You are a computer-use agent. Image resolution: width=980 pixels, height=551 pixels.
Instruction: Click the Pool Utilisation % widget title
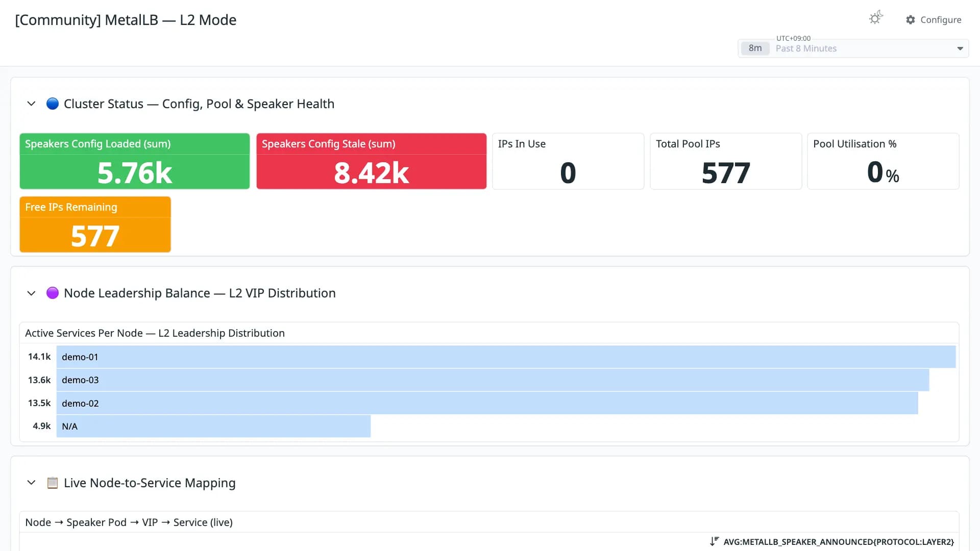854,144
